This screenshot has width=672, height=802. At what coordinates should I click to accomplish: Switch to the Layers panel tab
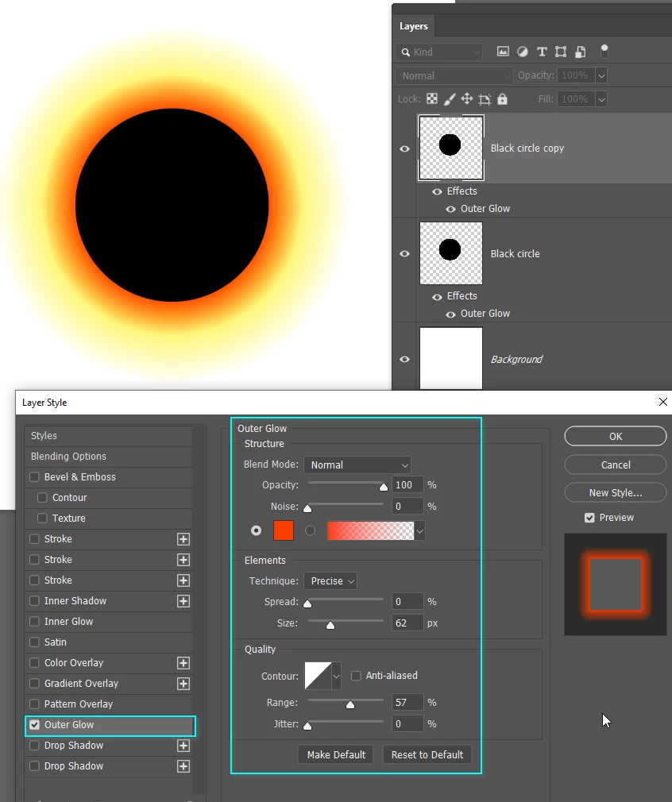(414, 26)
